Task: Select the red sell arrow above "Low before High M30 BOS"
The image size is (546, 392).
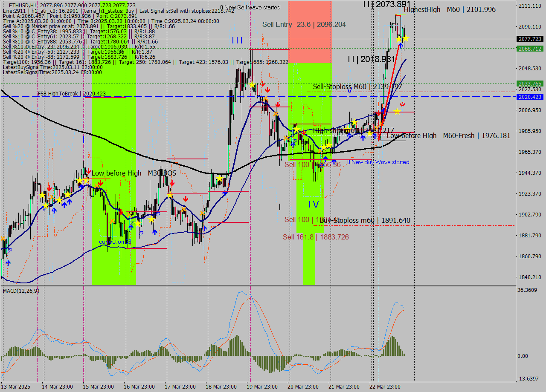Action: click(x=88, y=171)
